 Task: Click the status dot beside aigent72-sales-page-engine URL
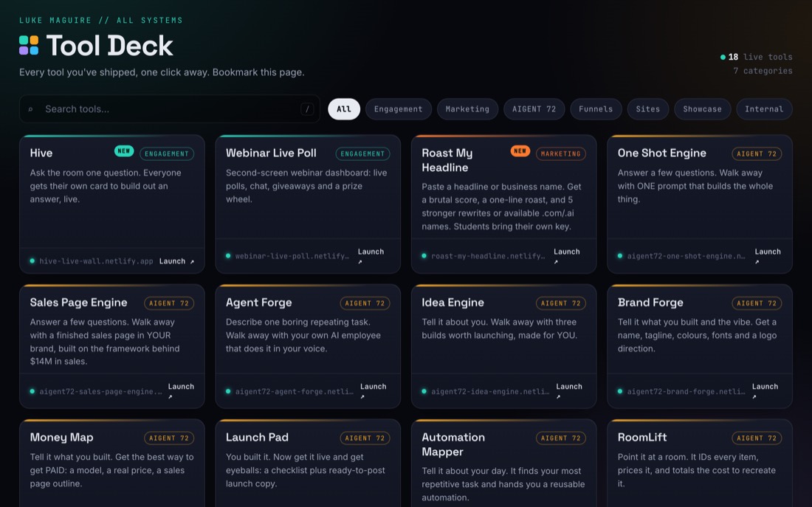pyautogui.click(x=32, y=392)
